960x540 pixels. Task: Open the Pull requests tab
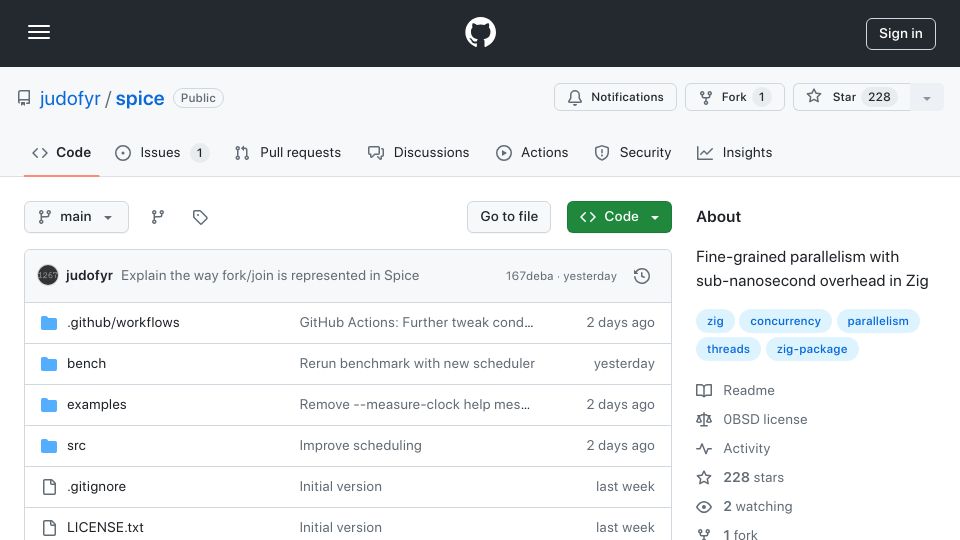point(288,152)
